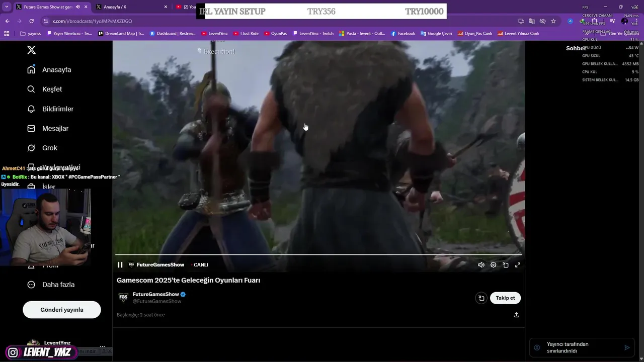Open the yayınss bookmark folder
644x362 pixels.
[x=30, y=34]
